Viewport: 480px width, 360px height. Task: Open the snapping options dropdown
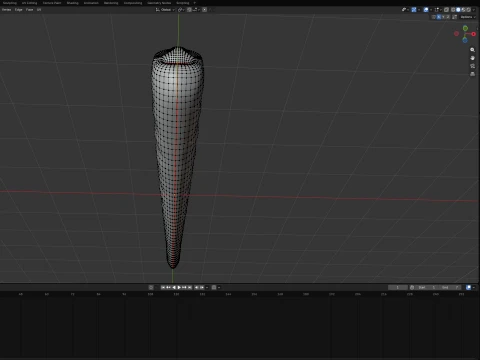pos(196,10)
